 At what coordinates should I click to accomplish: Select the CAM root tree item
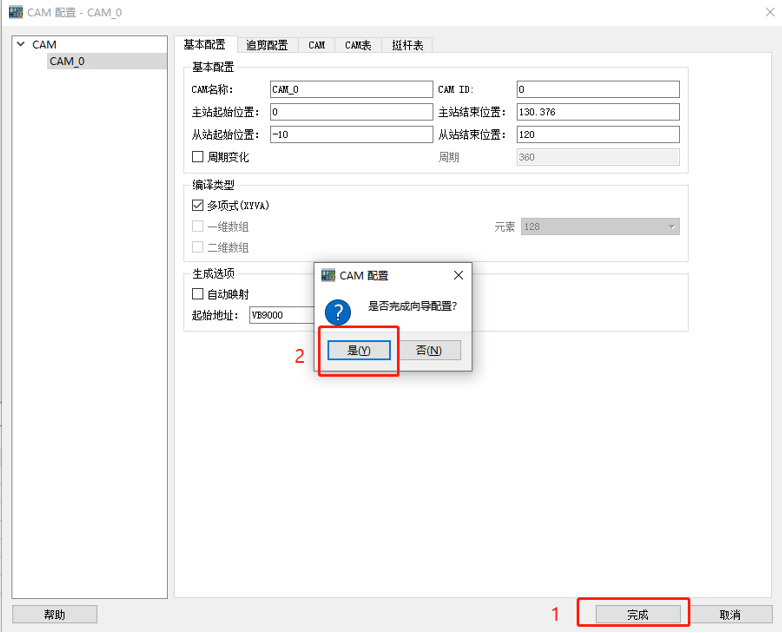[x=44, y=45]
